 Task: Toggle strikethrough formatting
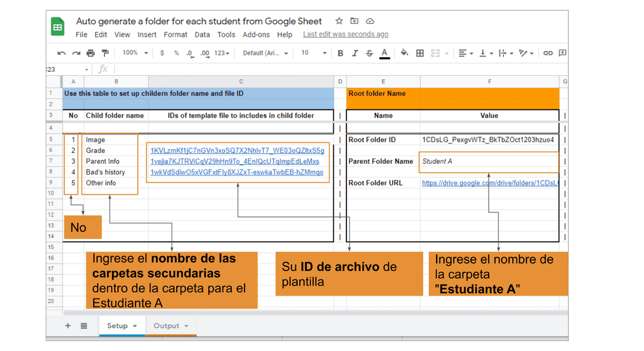pyautogui.click(x=369, y=53)
